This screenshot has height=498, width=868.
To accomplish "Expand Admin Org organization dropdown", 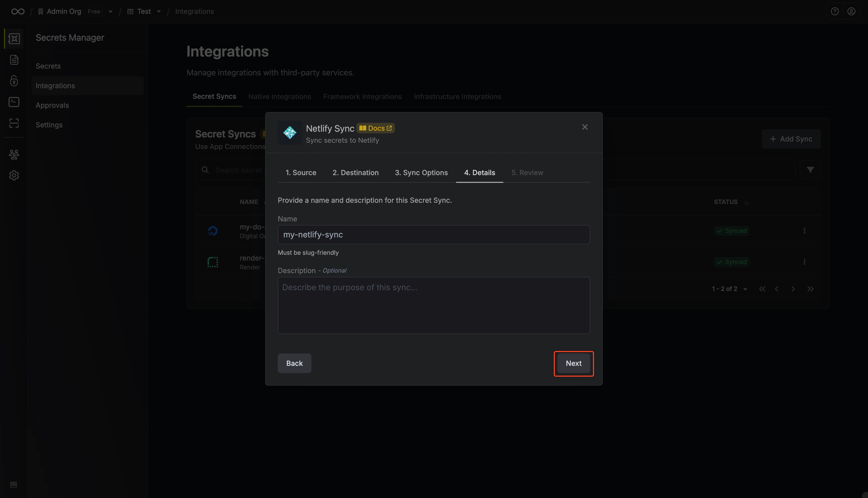I will coord(111,12).
